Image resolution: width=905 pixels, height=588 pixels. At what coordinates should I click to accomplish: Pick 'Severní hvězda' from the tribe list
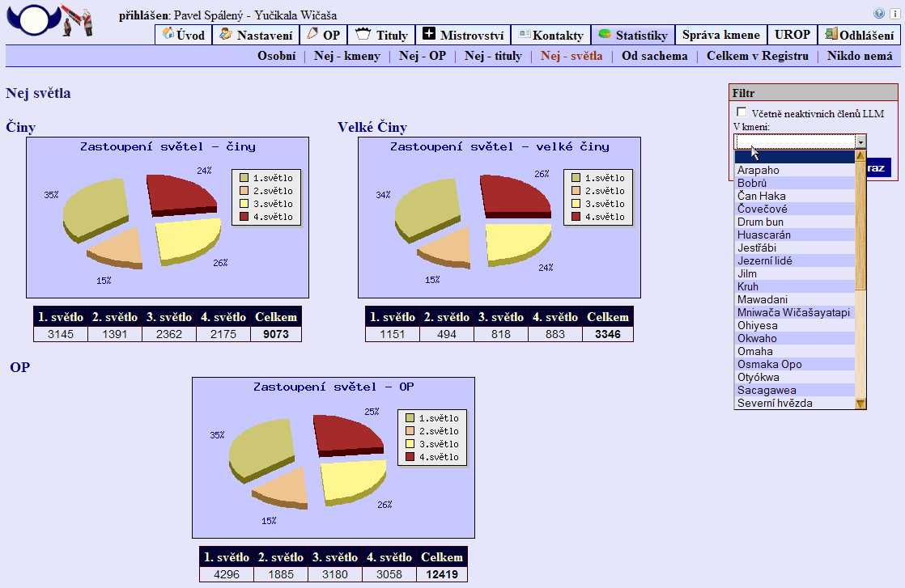pos(775,403)
